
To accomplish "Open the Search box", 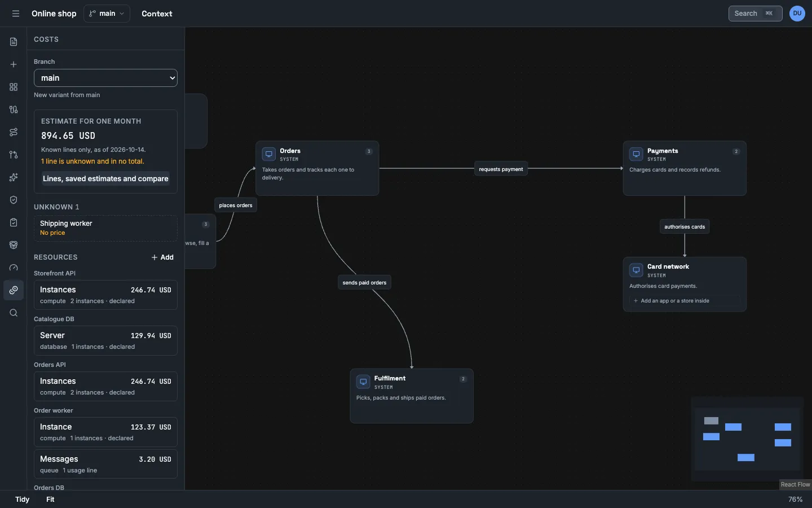I will [x=755, y=14].
